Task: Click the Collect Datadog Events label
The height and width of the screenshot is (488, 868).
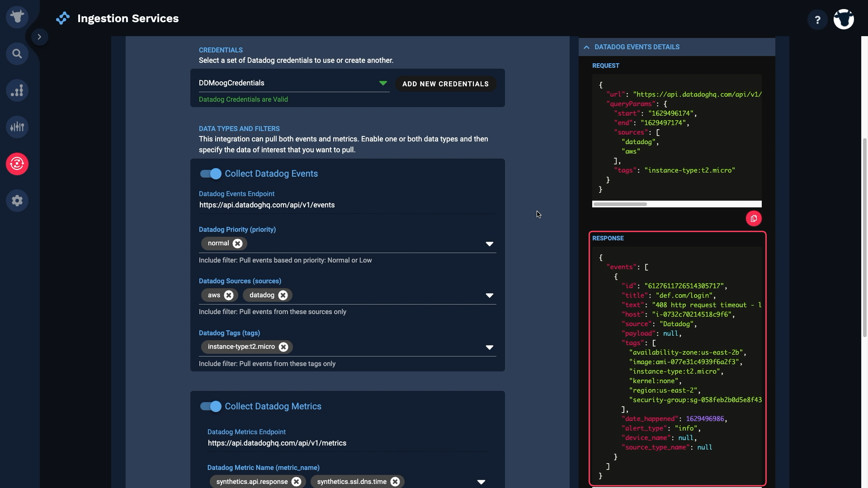Action: click(x=271, y=174)
